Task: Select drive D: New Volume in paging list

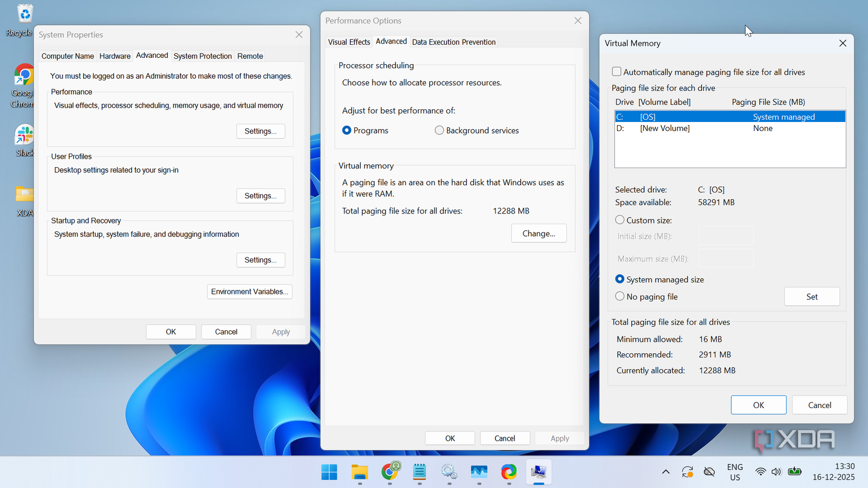Action: [x=684, y=128]
